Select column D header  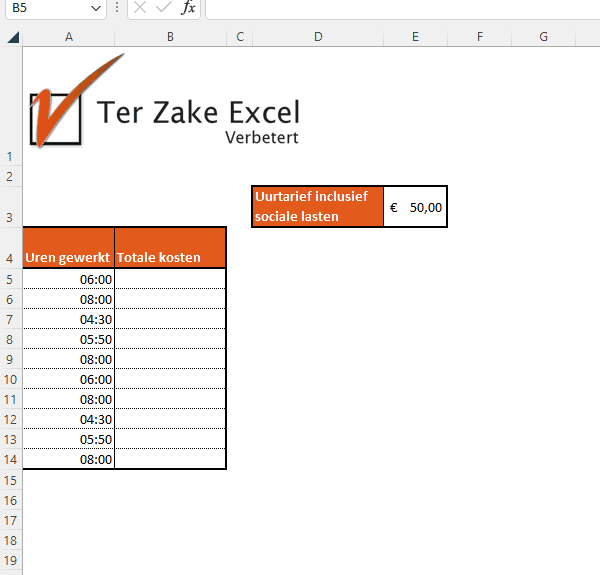(318, 37)
